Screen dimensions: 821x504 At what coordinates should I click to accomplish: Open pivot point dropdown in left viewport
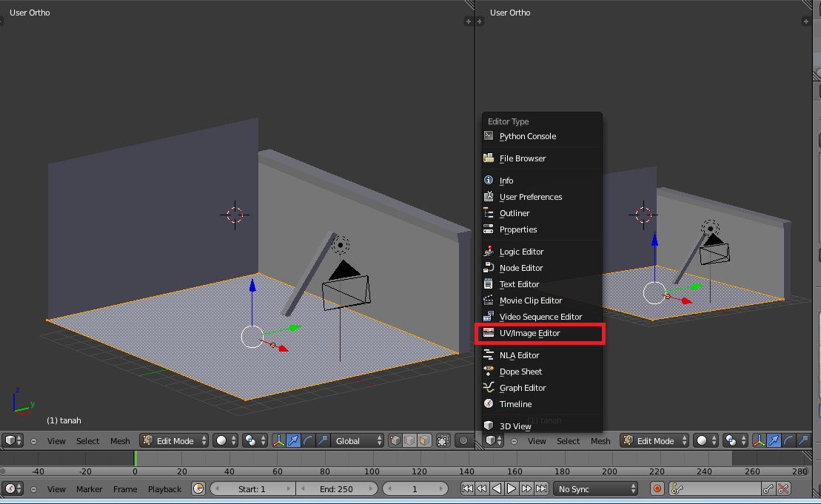[x=255, y=440]
